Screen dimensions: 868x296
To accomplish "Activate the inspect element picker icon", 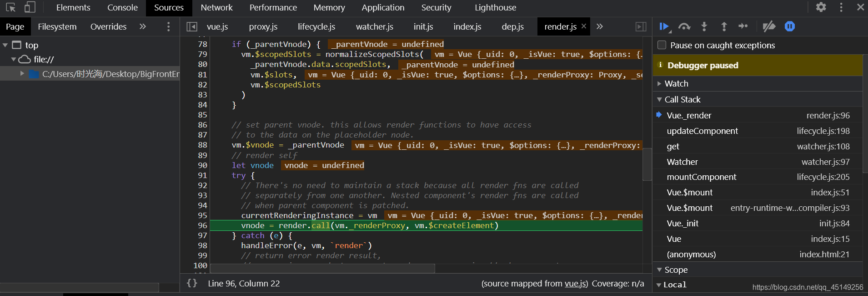I will pos(10,7).
